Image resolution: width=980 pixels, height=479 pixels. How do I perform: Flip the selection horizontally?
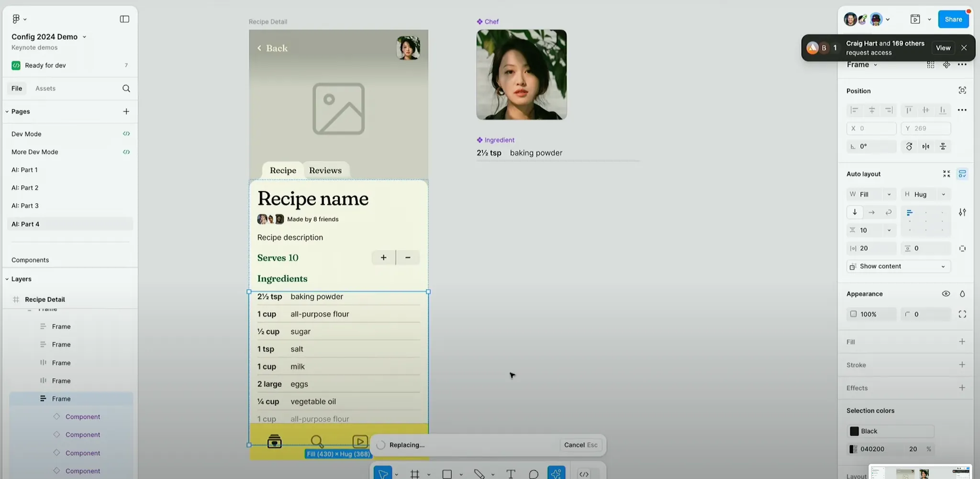tap(926, 147)
